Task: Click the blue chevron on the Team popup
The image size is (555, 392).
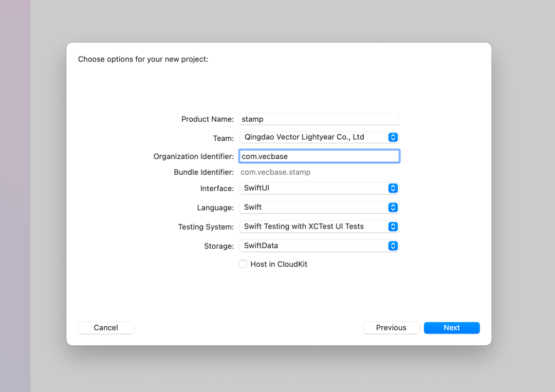Action: (x=393, y=137)
